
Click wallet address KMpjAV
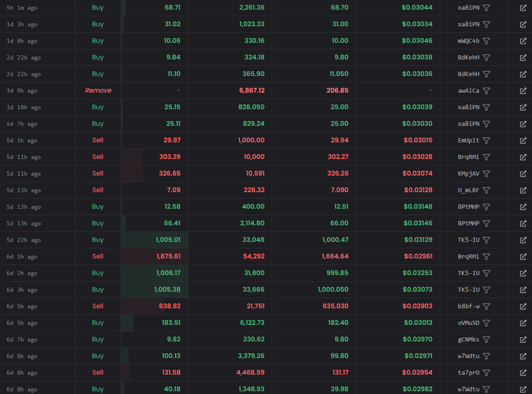tap(468, 174)
